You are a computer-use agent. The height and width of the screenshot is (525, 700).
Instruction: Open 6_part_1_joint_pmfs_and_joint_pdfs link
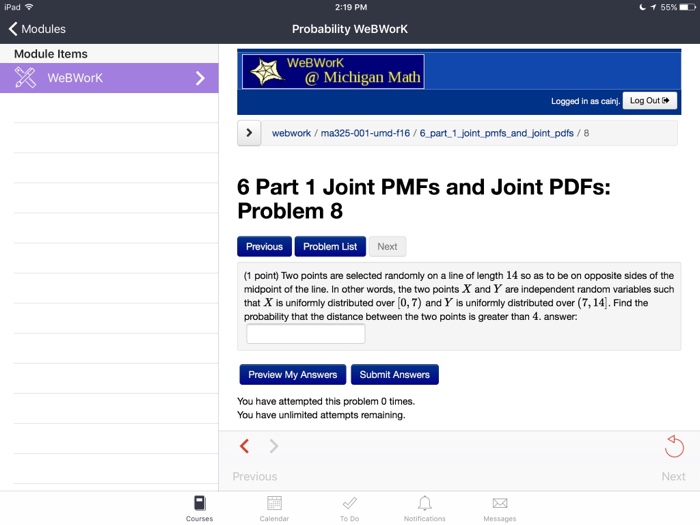pos(496,133)
